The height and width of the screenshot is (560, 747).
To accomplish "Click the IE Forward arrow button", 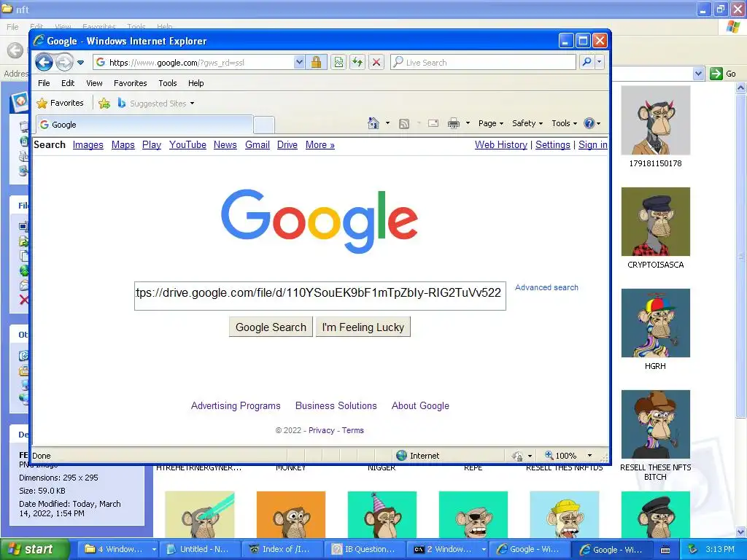I will coord(64,63).
